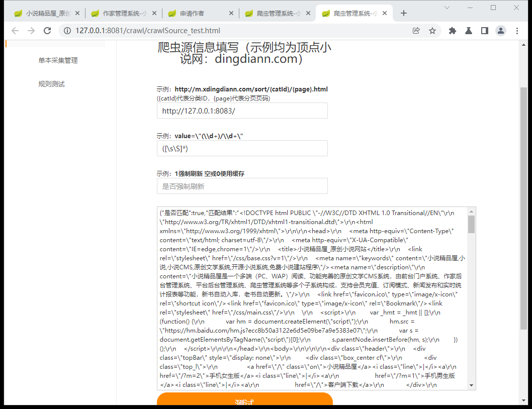Bookmark this page with star icon
532x409 pixels.
point(432,31)
